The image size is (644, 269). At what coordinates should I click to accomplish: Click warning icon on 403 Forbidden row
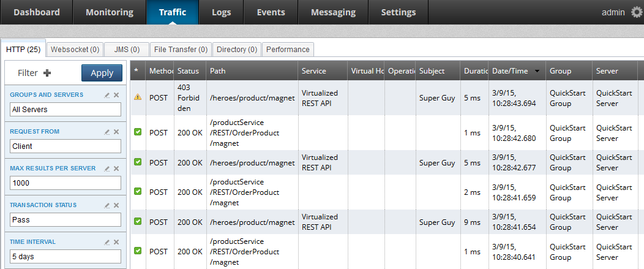point(138,97)
